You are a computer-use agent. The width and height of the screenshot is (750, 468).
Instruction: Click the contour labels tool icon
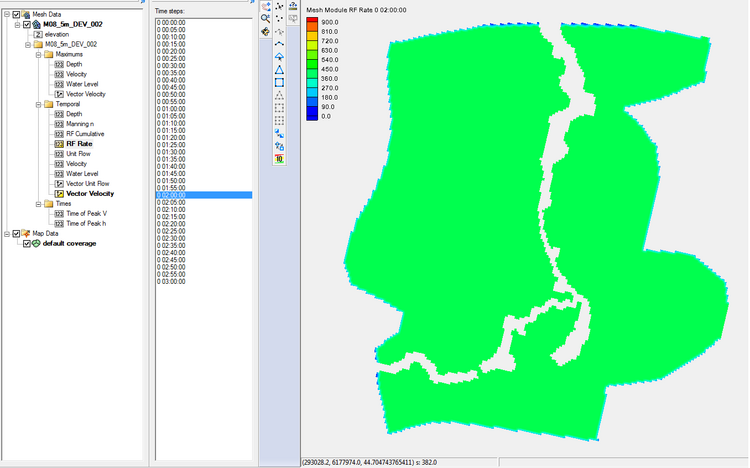279,158
